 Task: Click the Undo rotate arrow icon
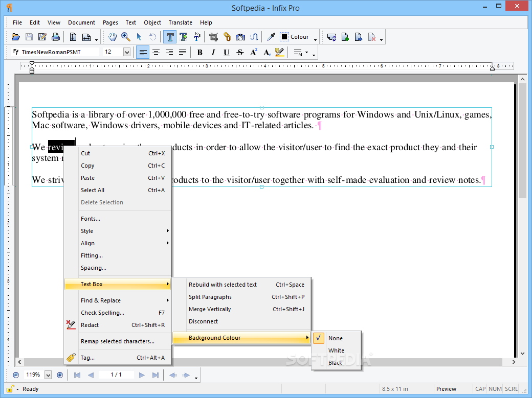pyautogui.click(x=152, y=37)
